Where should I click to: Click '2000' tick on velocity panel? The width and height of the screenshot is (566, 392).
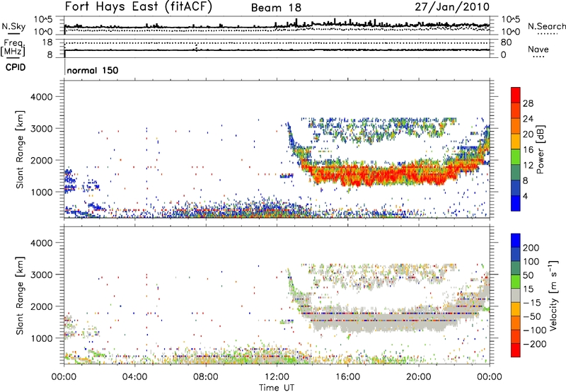point(42,306)
